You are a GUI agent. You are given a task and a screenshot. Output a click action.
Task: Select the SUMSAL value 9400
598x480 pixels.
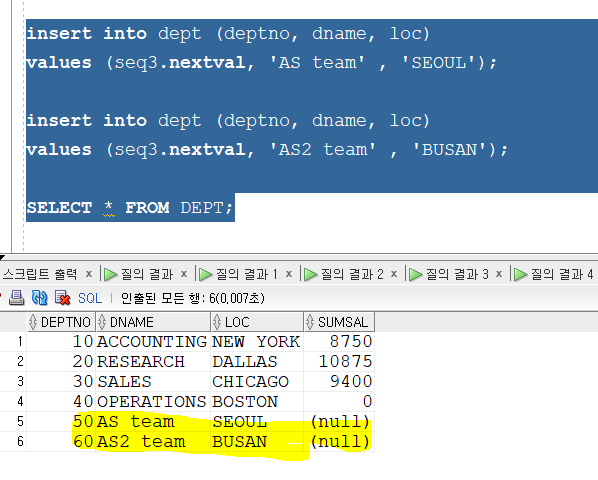(x=339, y=382)
